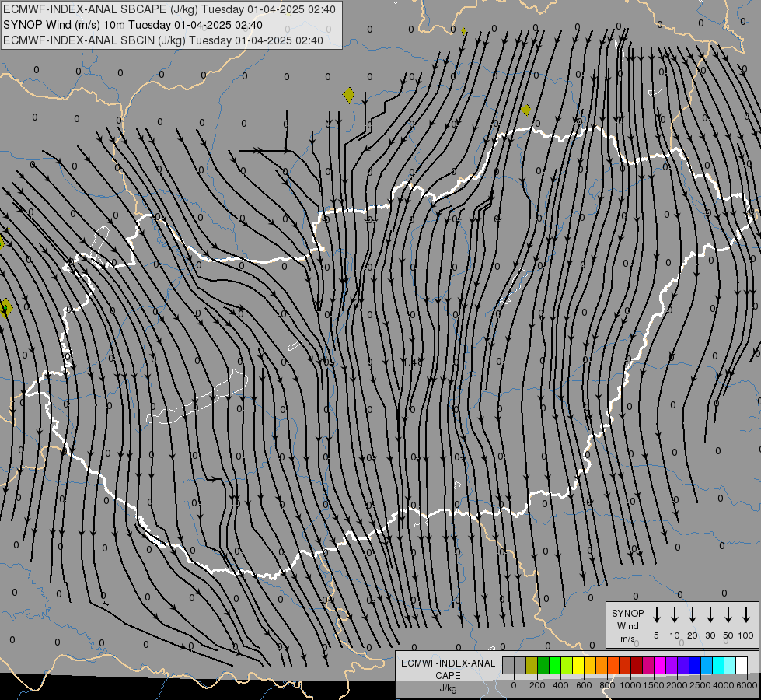The image size is (761, 700).
Task: Pick the bright magenta swatch in the CAPE legend
Action: tap(660, 666)
